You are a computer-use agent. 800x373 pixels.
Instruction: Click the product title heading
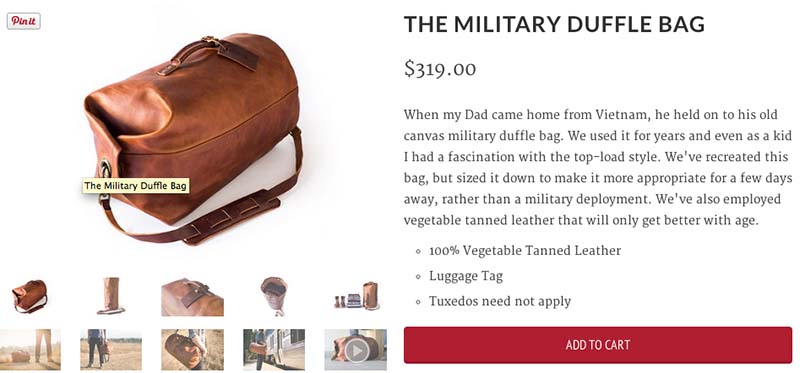point(554,24)
